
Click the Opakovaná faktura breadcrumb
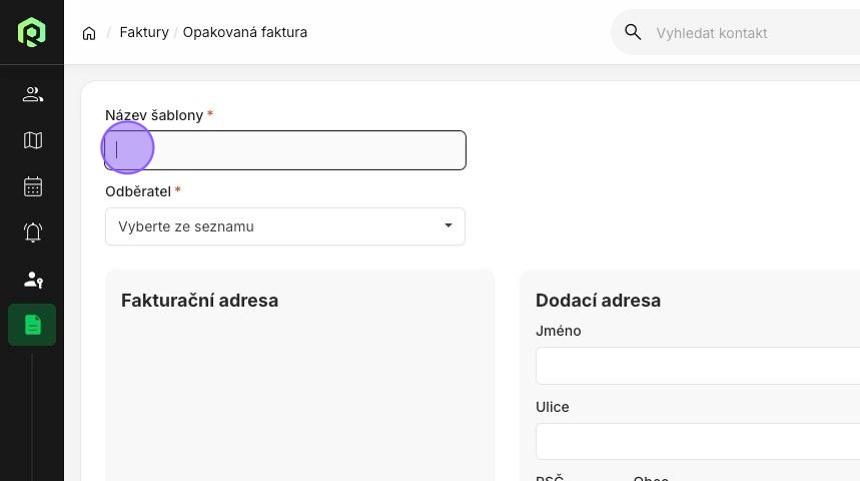point(245,32)
